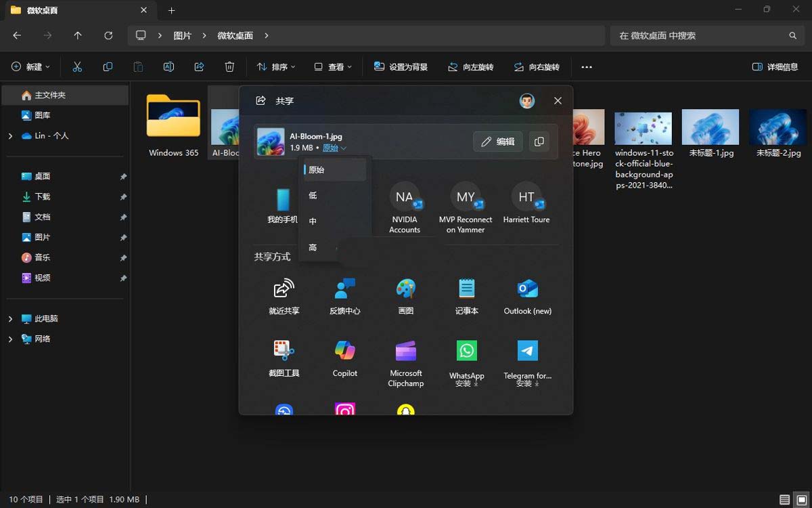Select the Windows 365 folder

coord(173,125)
